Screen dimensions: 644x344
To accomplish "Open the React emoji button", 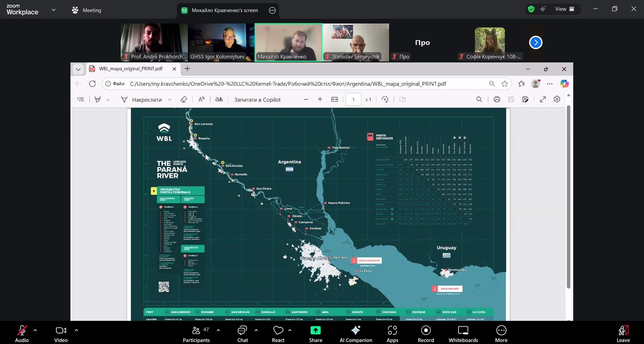I will click(278, 334).
